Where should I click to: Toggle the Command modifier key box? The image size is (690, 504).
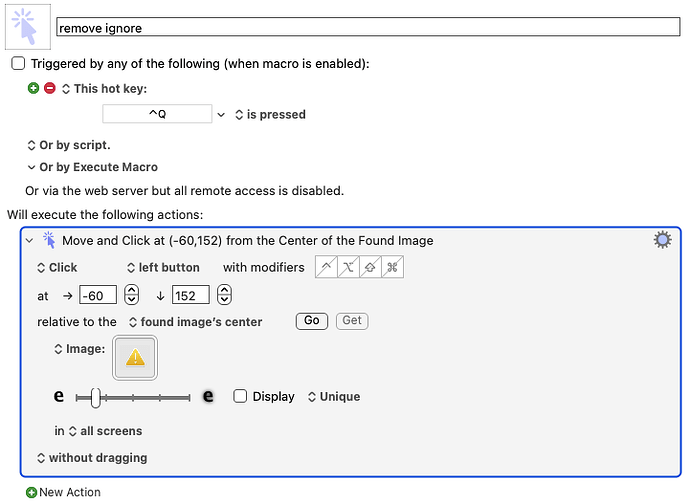pos(393,267)
